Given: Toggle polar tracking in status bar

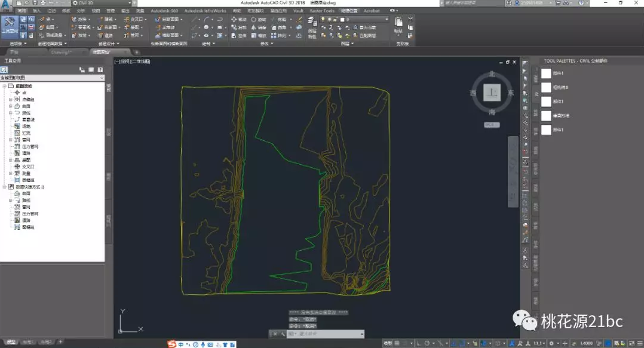Looking at the screenshot, I should [428, 343].
